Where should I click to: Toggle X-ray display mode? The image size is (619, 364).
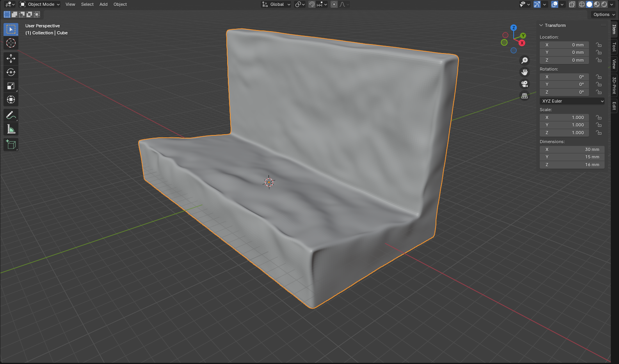click(x=572, y=4)
